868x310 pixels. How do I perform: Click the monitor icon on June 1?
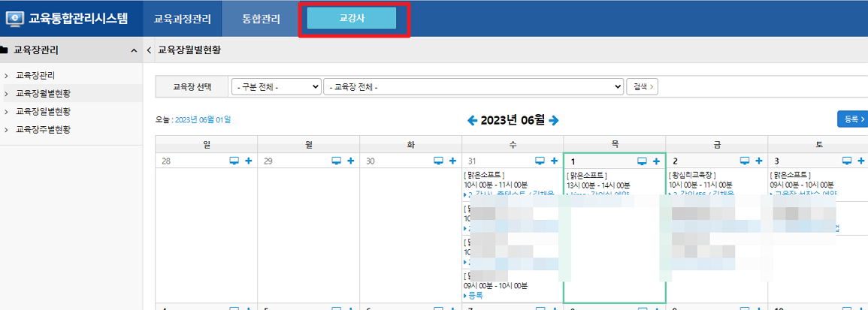642,161
